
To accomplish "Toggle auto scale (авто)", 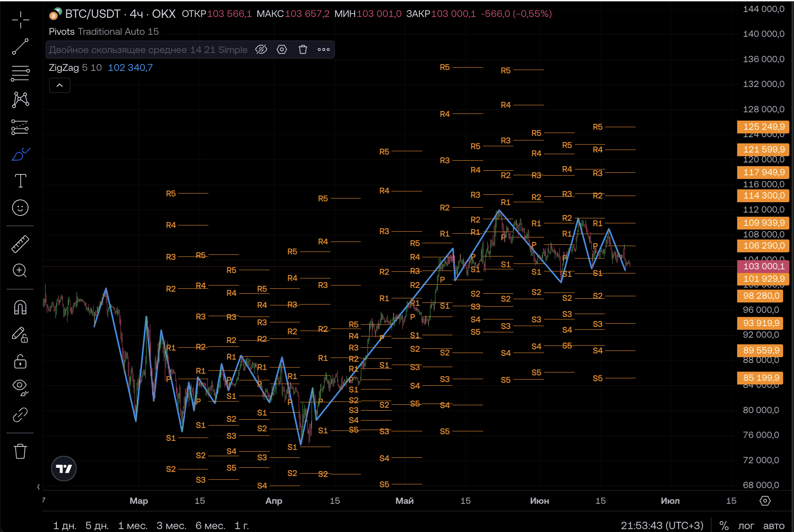I will tap(774, 525).
